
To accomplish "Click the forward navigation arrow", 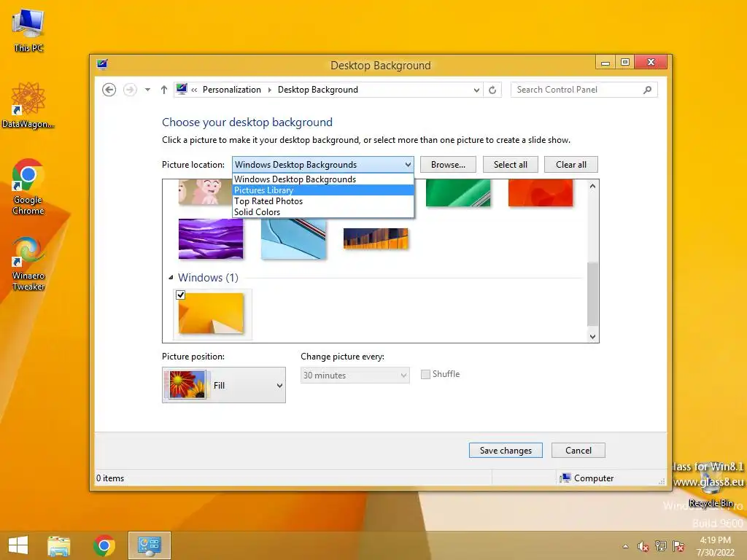I will click(130, 90).
